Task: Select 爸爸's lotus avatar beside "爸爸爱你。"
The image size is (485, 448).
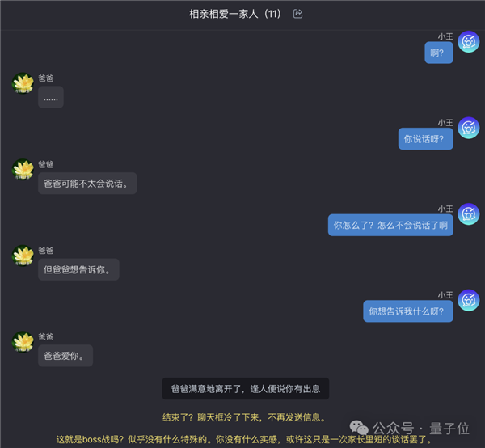Action: [23, 342]
